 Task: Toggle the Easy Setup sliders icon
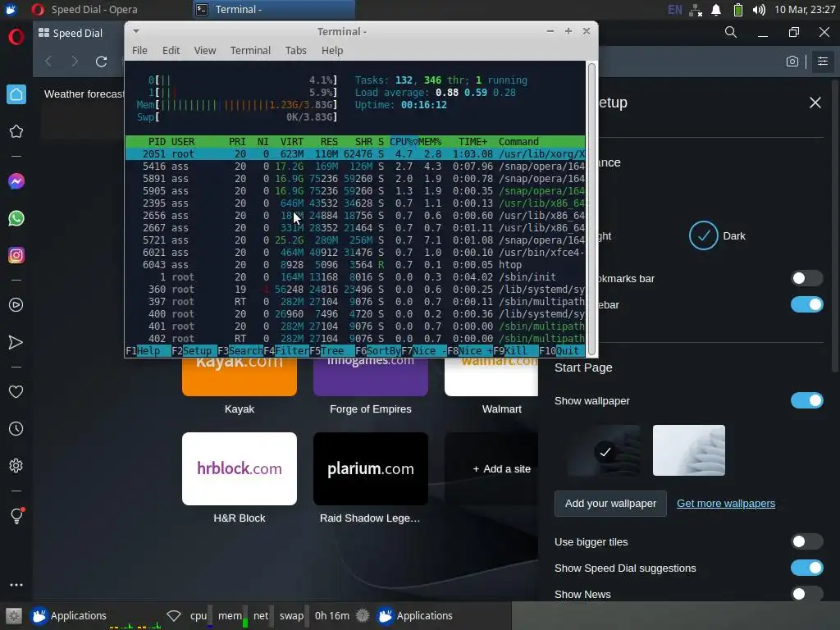click(822, 61)
